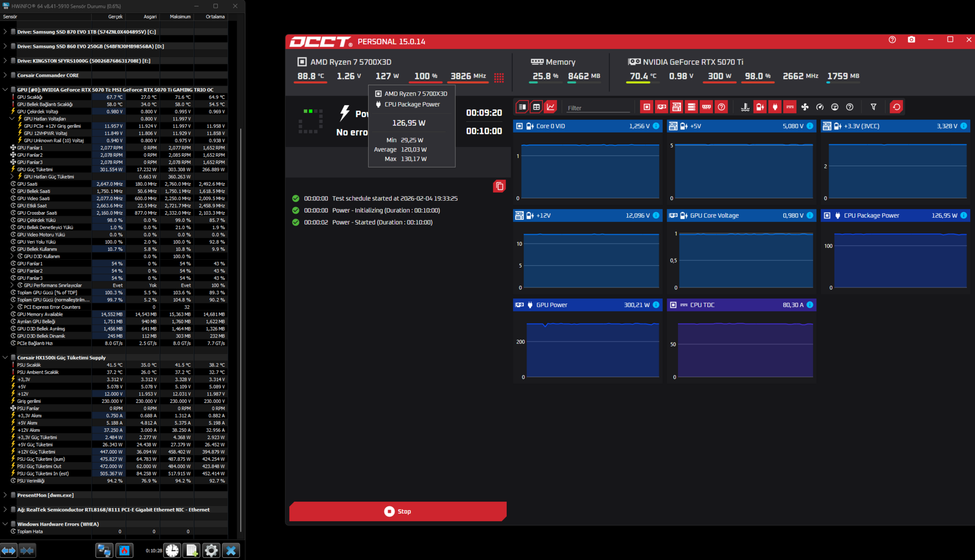The width and height of the screenshot is (975, 560).
Task: Expand the Samsung SSD 860 EVO 250GB drive node
Action: [5, 46]
